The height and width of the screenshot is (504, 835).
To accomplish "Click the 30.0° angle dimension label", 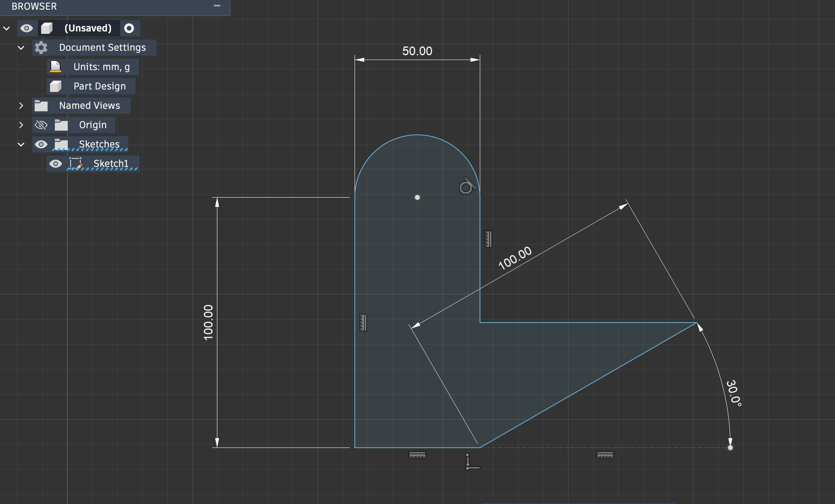I will 733,393.
